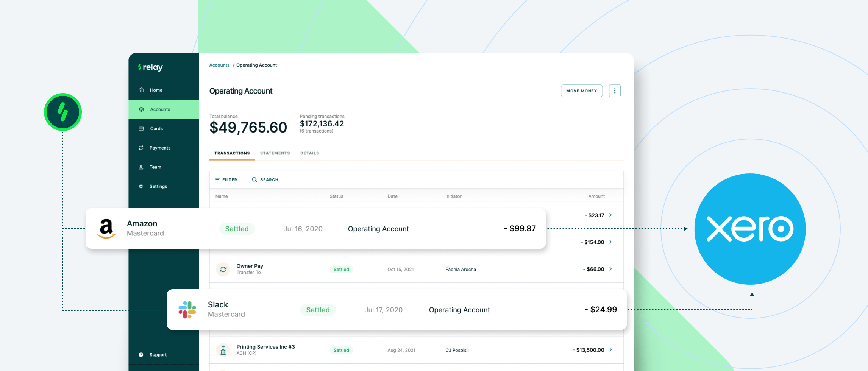Image resolution: width=868 pixels, height=371 pixels.
Task: Select Accounts in the sidebar
Action: click(164, 109)
